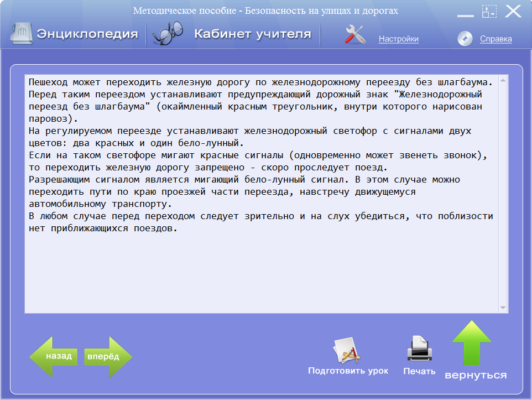This screenshot has height=400, width=532.
Task: Go back with the green назад arrow
Action: click(x=53, y=356)
